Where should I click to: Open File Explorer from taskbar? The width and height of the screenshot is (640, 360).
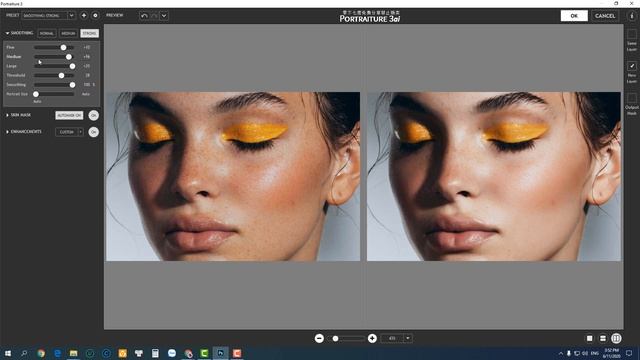coord(73,353)
